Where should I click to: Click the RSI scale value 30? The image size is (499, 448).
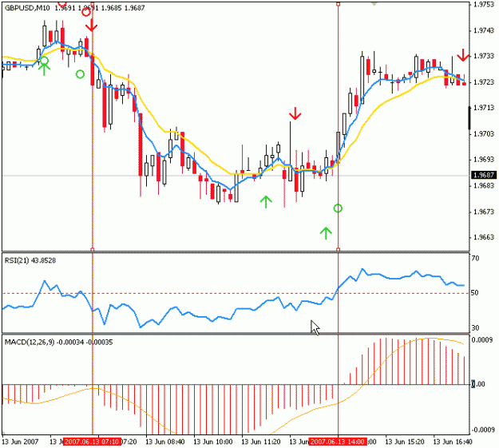click(x=475, y=328)
